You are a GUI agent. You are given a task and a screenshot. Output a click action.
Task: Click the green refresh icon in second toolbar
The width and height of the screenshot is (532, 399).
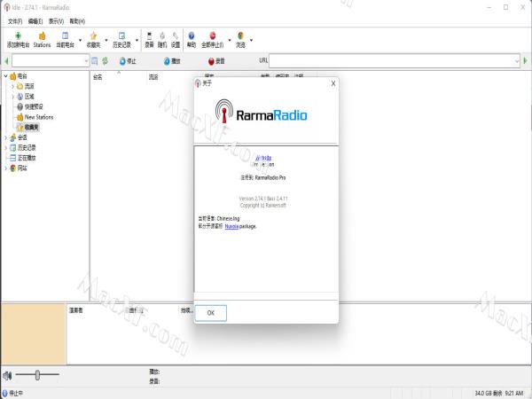click(106, 61)
